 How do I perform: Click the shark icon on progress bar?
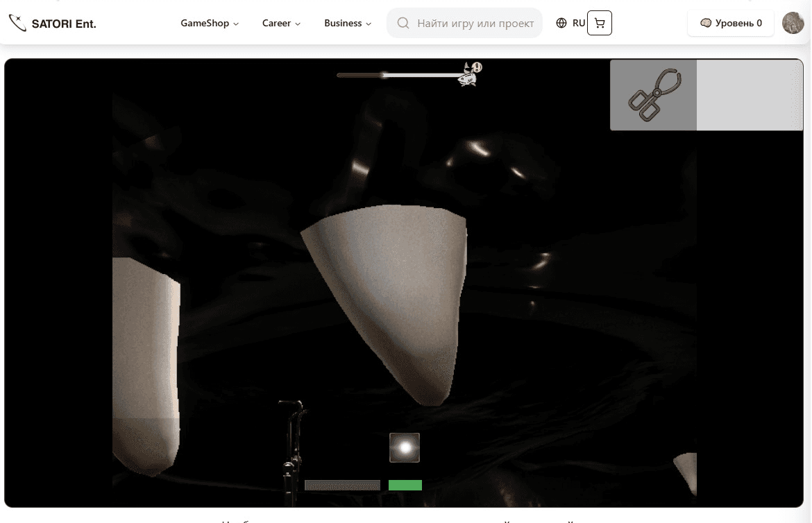[470, 74]
